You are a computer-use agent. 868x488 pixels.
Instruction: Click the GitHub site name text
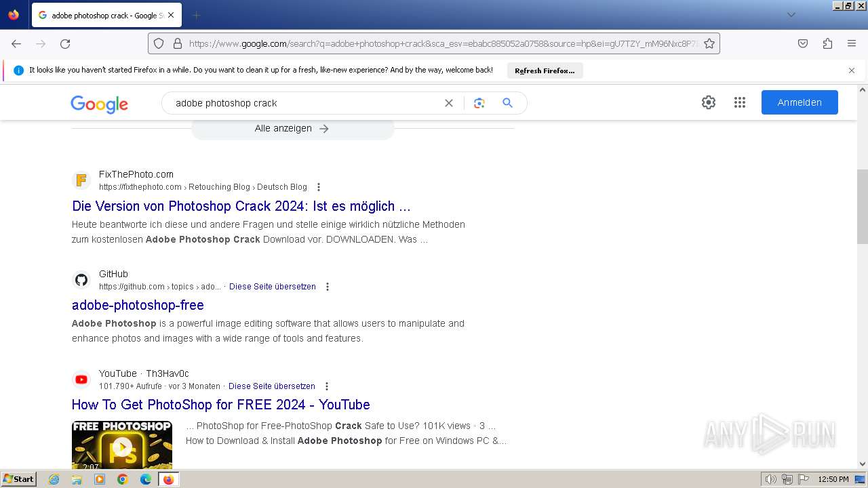pyautogui.click(x=113, y=274)
